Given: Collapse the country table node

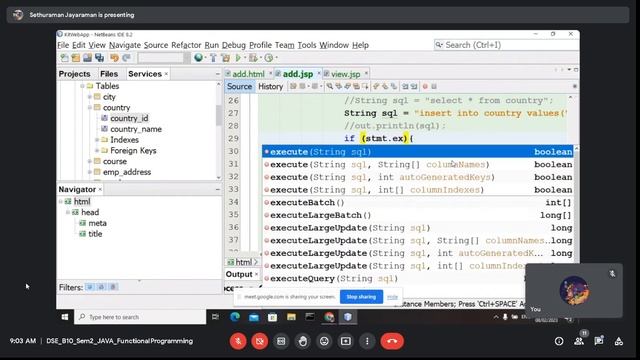Looking at the screenshot, I should [90, 107].
